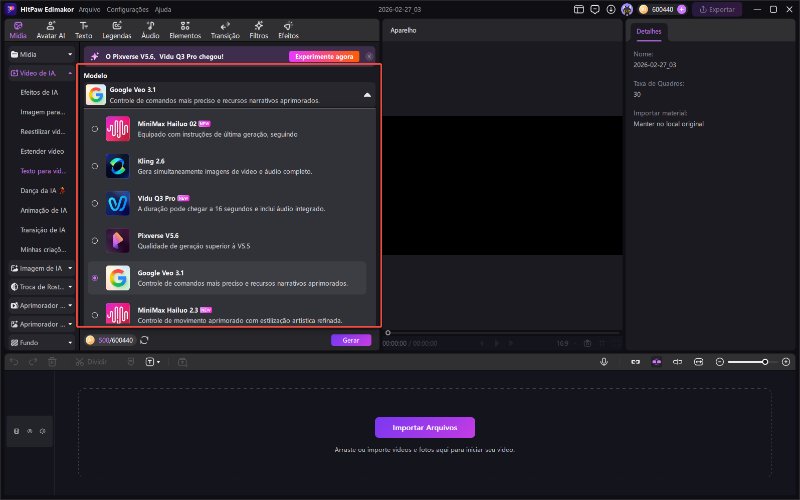
Task: Click the Dividir scissors tool
Action: point(91,362)
